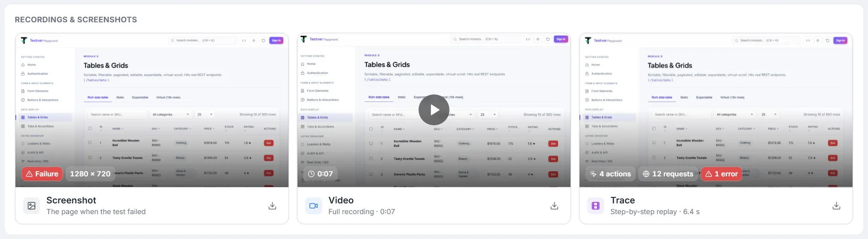This screenshot has height=239, width=868.
Task: Open the Trace replay thumbnail
Action: click(716, 110)
